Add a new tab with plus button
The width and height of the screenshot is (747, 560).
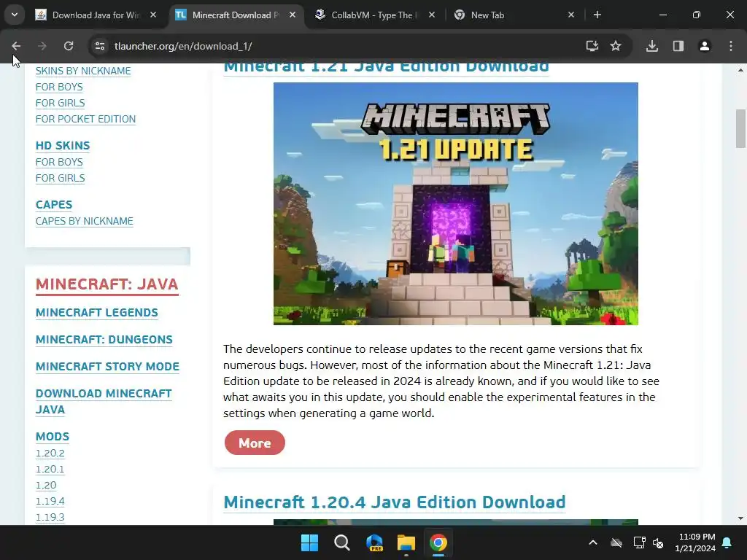click(597, 15)
